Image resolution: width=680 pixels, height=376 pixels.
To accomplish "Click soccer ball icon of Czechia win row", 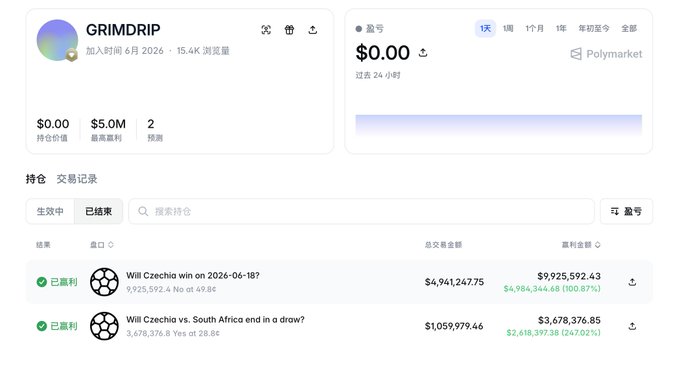I will pos(104,282).
